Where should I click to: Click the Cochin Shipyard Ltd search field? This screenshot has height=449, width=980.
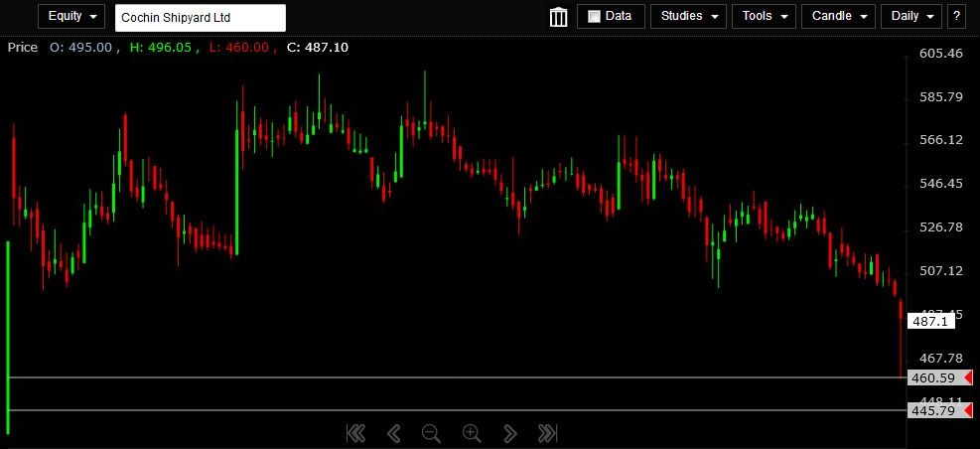[x=200, y=18]
